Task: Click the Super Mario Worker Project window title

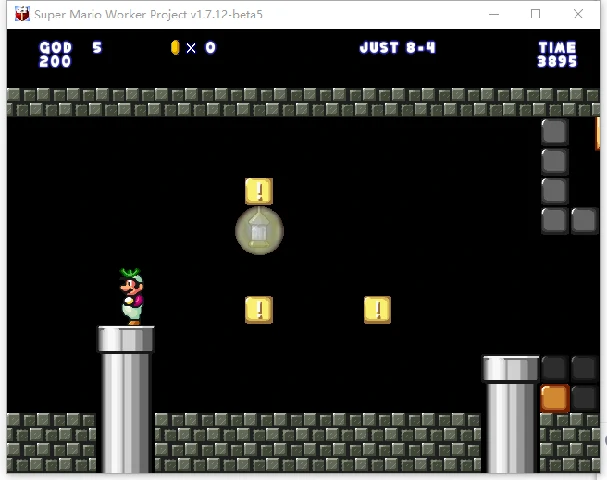Action: [148, 14]
